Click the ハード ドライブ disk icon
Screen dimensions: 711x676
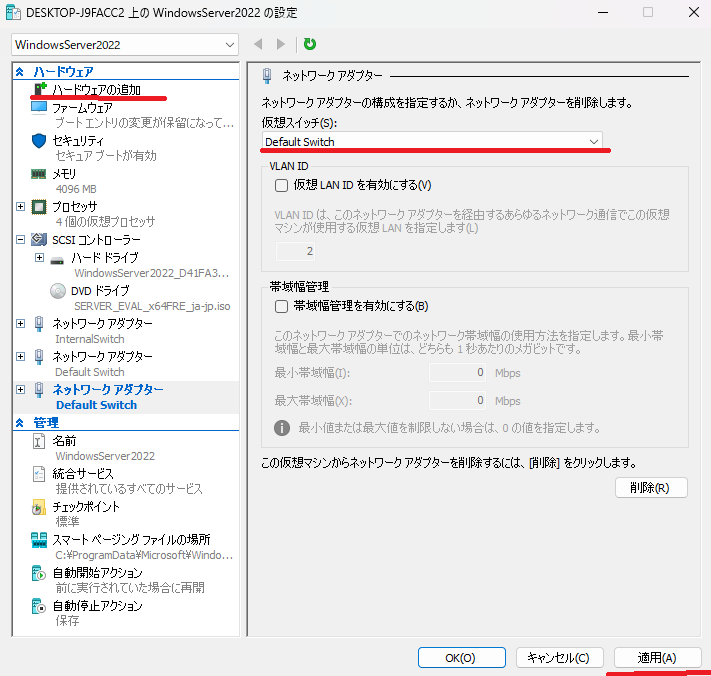[x=57, y=261]
